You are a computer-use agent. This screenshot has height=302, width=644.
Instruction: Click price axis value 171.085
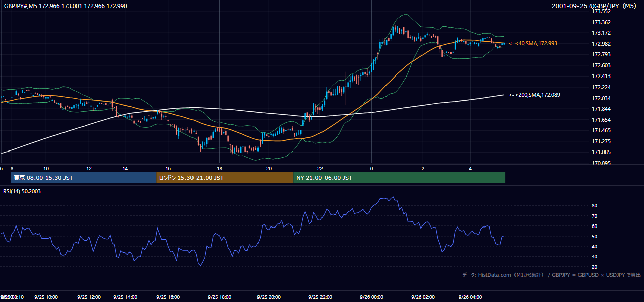point(601,152)
